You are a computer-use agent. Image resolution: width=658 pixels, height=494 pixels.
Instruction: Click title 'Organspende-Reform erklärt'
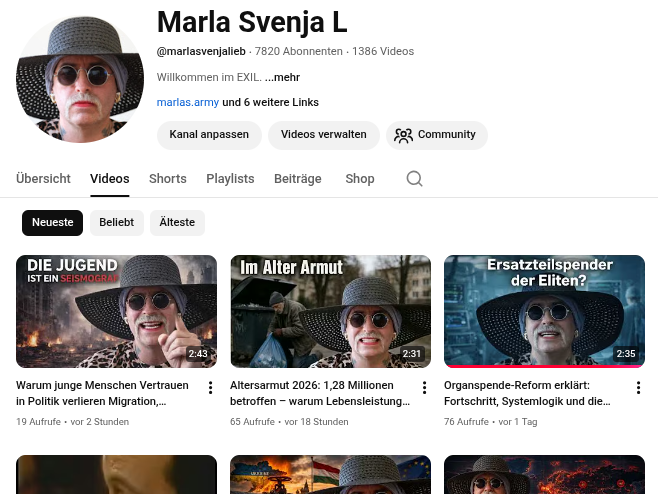[x=527, y=393]
